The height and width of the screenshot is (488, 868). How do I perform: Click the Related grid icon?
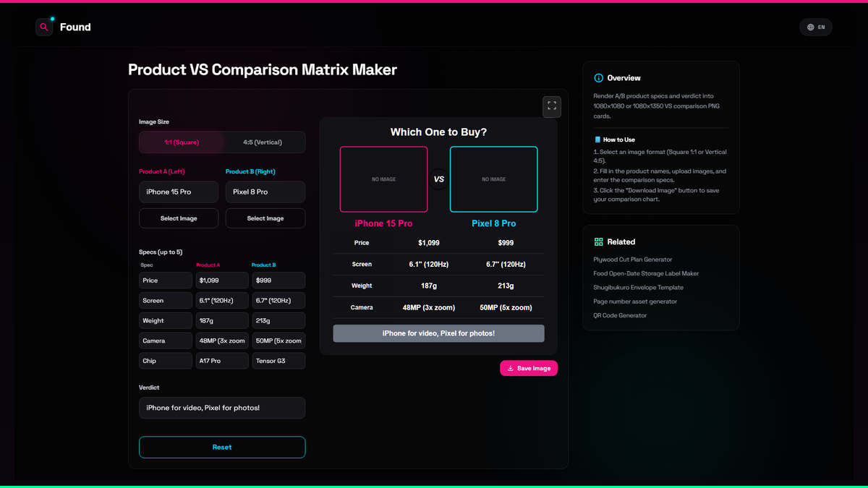[x=598, y=241]
